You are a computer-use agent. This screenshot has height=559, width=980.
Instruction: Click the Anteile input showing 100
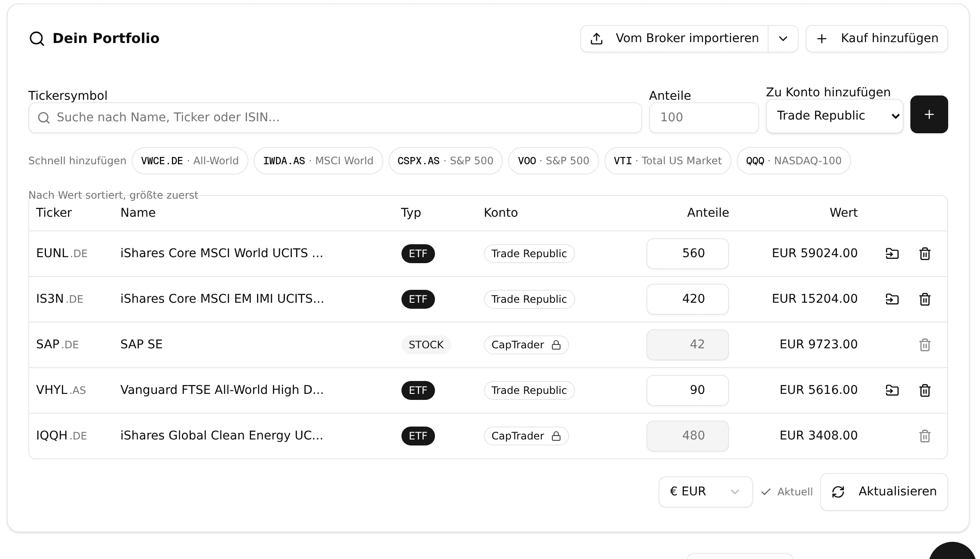pyautogui.click(x=704, y=118)
